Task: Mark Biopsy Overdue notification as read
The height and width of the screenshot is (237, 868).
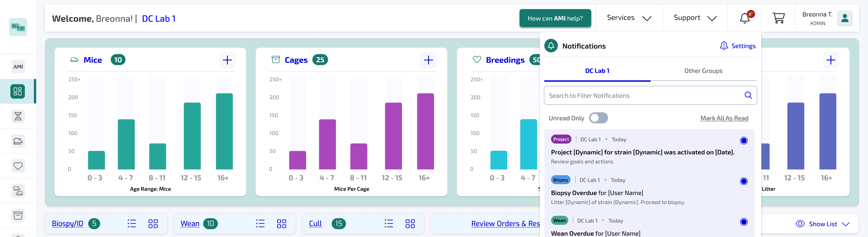Action: point(744,181)
